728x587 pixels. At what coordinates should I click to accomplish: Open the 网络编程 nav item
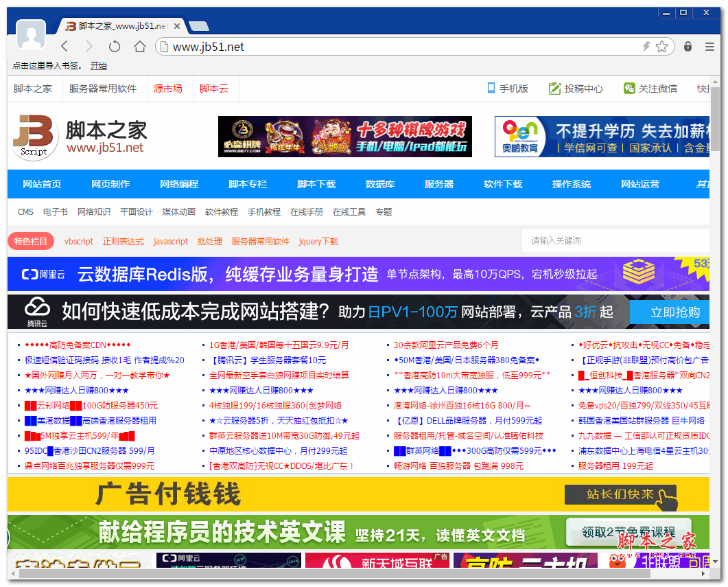point(179,184)
